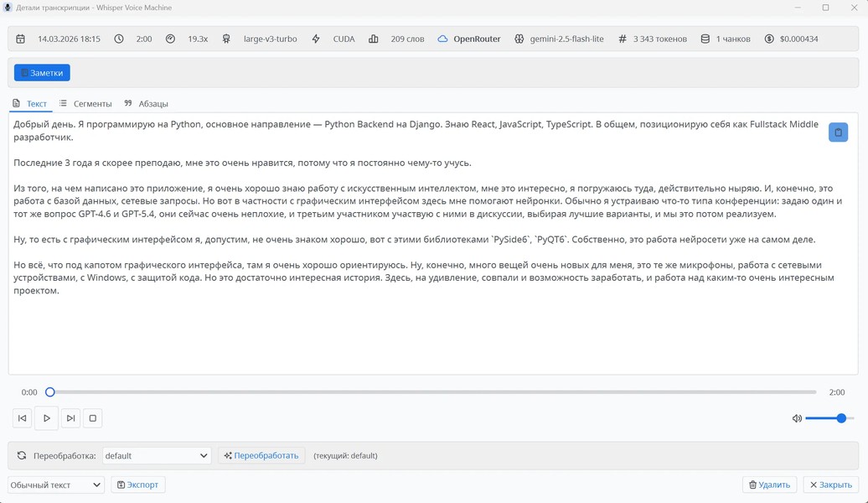868x503 pixels.
Task: Click the Переобработать button
Action: (261, 455)
